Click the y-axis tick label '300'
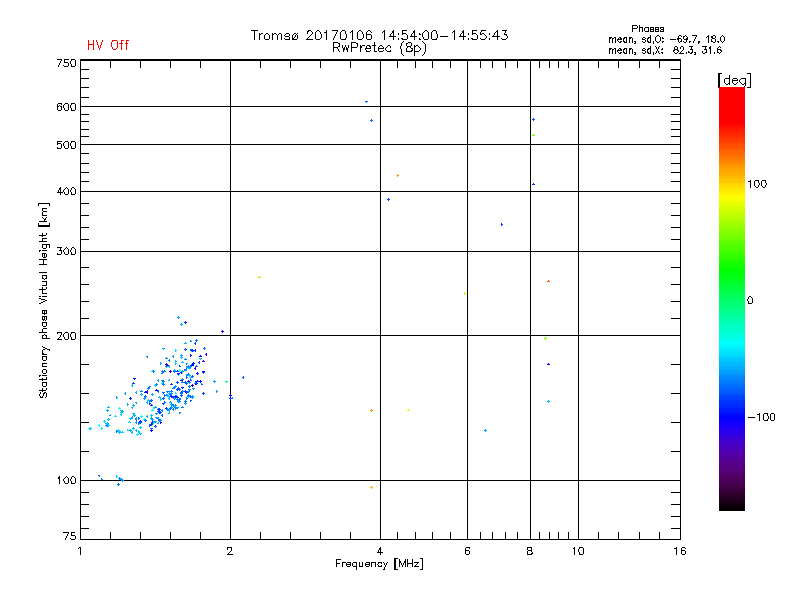Screen dimensions: 800x600 coord(66,252)
